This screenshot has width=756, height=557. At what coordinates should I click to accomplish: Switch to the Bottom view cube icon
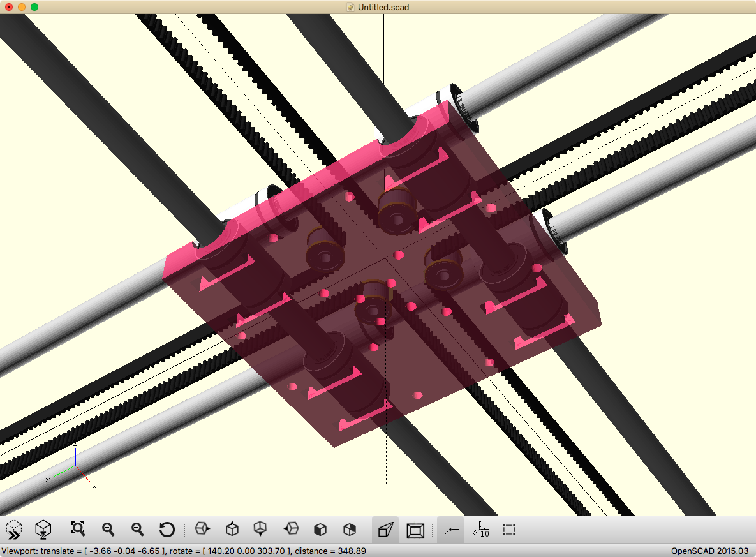(261, 529)
